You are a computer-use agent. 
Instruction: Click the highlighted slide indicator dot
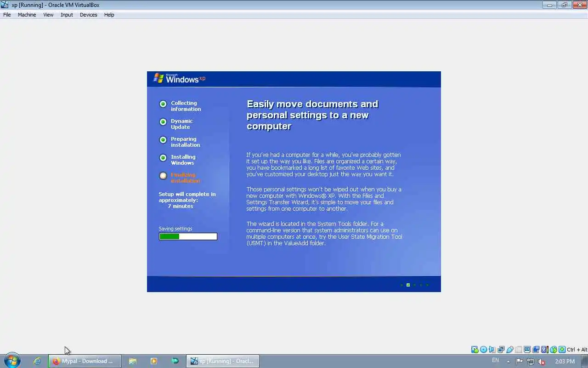coord(408,285)
